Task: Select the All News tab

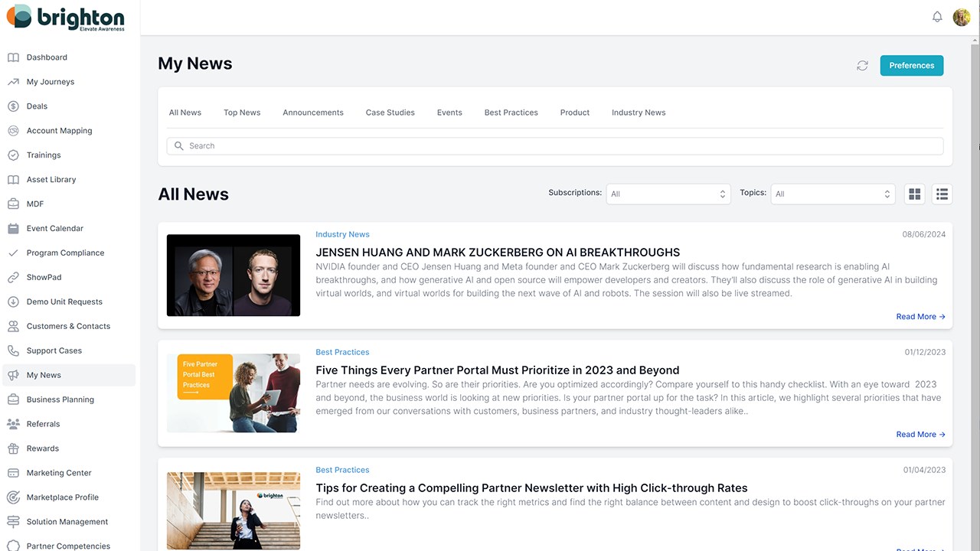Action: tap(185, 112)
